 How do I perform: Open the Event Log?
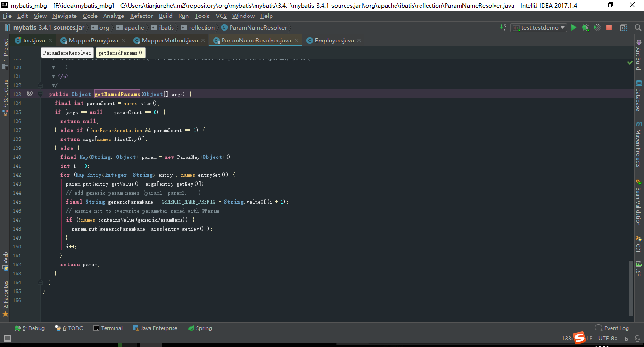[x=612, y=328]
